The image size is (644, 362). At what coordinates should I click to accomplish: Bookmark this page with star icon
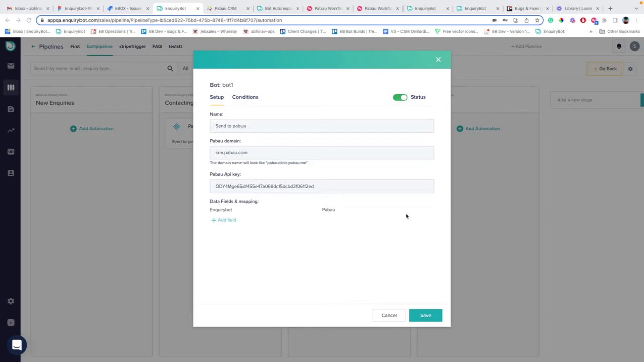pyautogui.click(x=537, y=20)
